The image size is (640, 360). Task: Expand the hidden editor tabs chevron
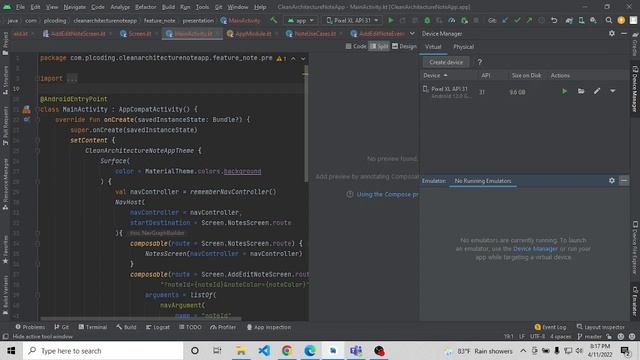412,33
